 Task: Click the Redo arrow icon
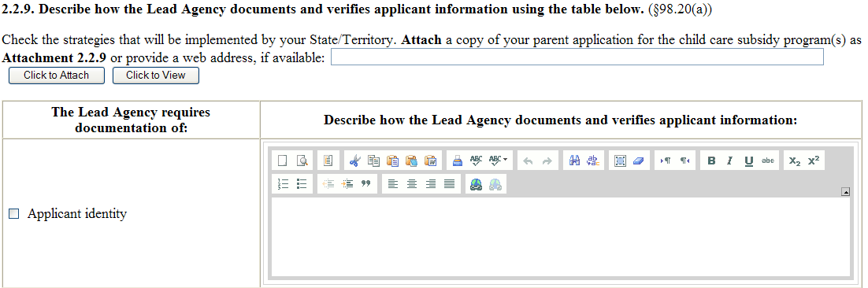point(547,161)
